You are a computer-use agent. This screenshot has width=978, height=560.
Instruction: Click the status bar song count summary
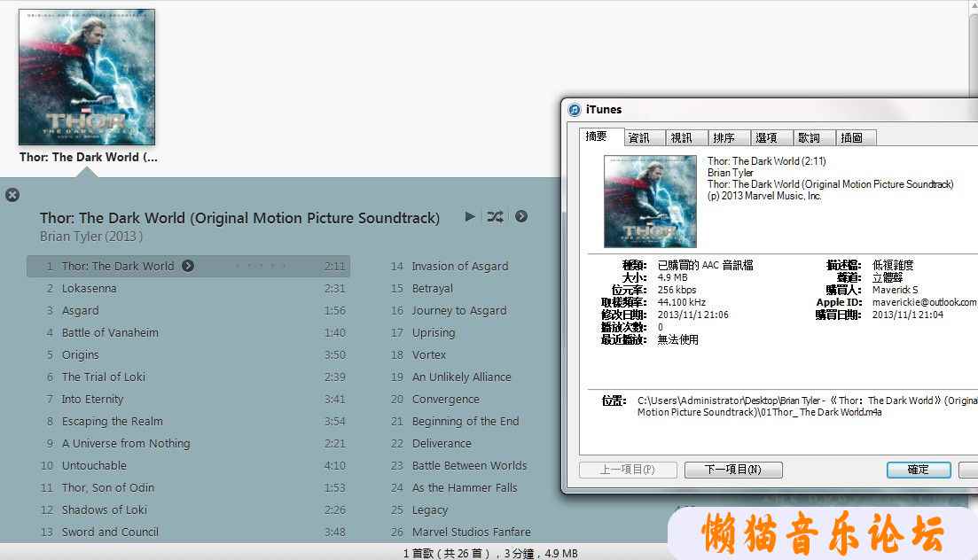pyautogui.click(x=489, y=553)
